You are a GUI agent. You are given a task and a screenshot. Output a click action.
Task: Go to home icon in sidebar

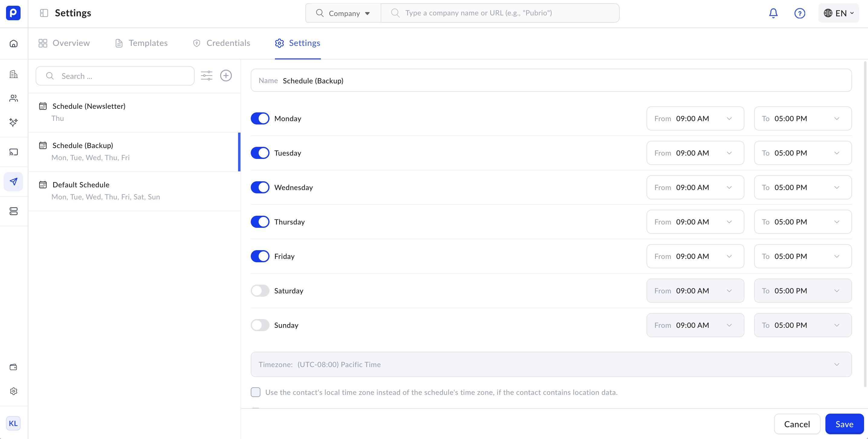[x=14, y=44]
